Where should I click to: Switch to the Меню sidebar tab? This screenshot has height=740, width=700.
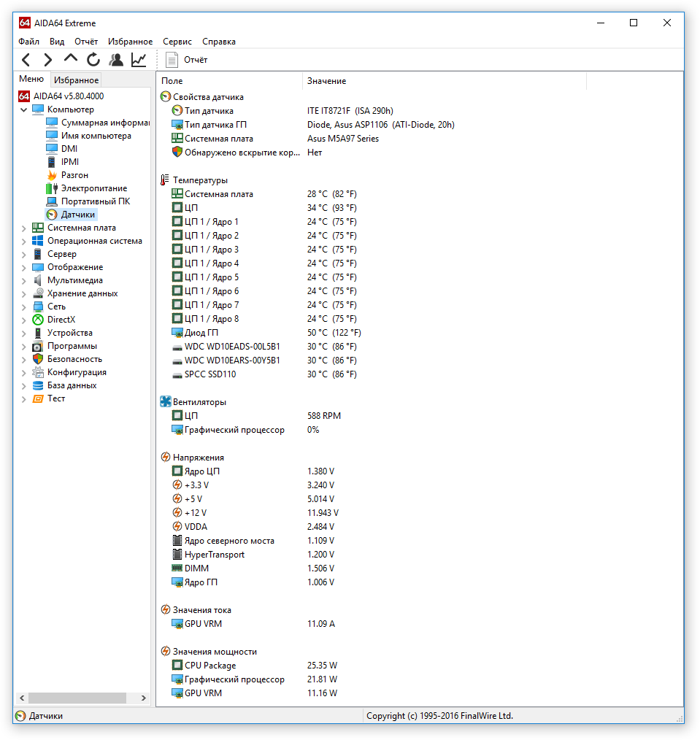(x=31, y=79)
